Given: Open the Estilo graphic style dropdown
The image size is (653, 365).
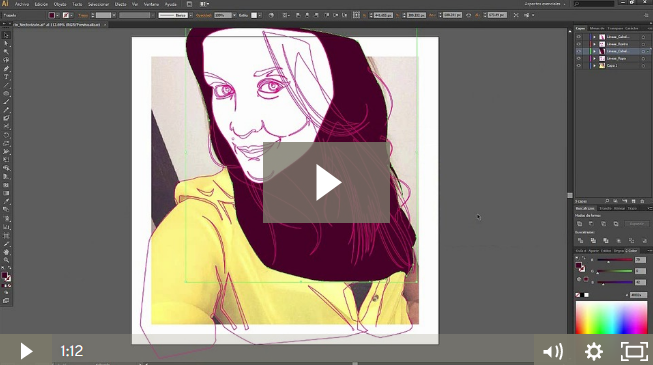Looking at the screenshot, I should pyautogui.click(x=260, y=15).
